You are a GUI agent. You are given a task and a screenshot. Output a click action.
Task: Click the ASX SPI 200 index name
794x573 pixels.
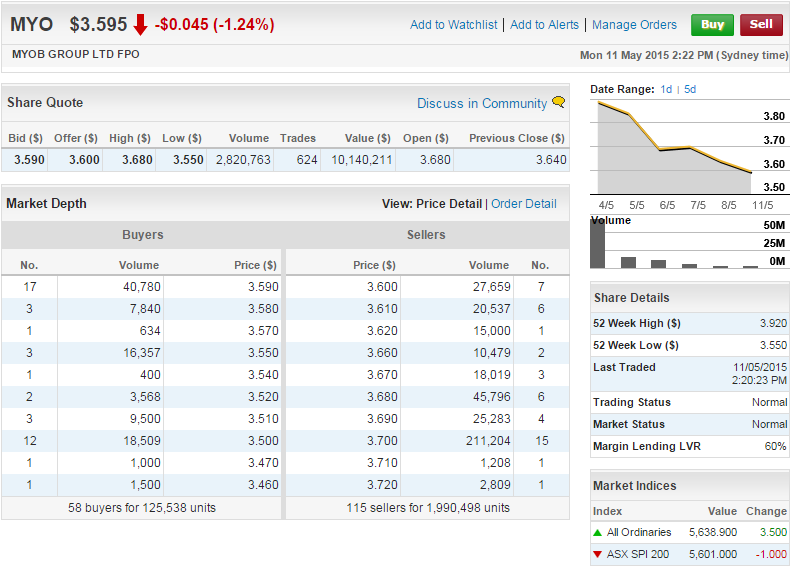click(638, 554)
